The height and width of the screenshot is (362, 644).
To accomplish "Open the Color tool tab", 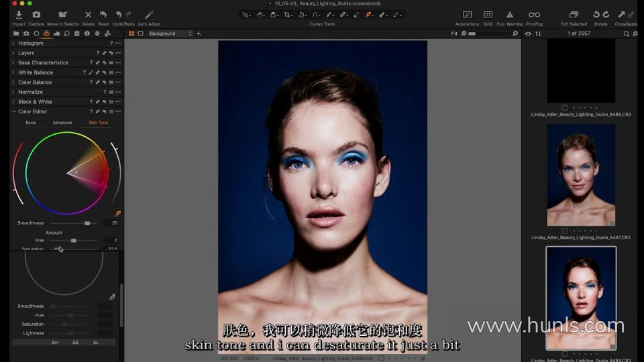I will 46,34.
